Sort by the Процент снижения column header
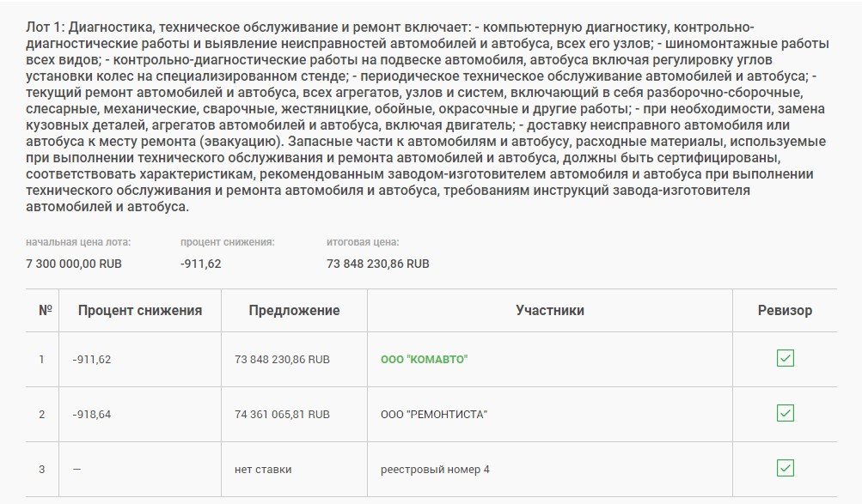 [140, 310]
